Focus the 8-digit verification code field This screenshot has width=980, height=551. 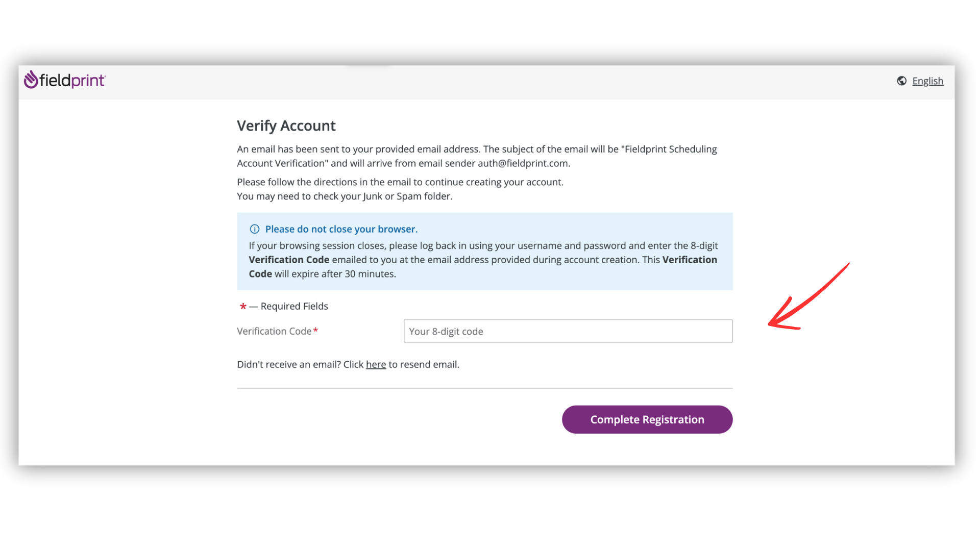568,331
